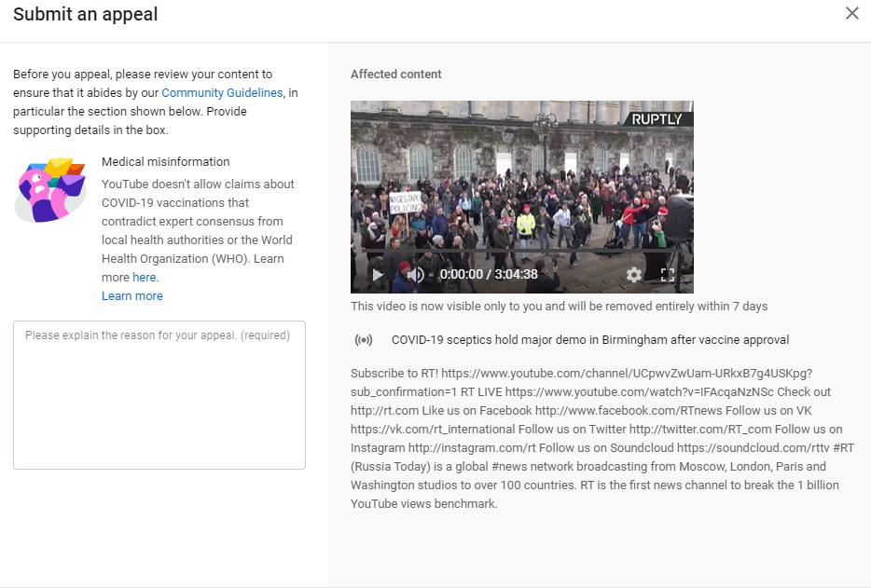Click the Learn more link
This screenshot has width=871, height=588.
point(132,296)
